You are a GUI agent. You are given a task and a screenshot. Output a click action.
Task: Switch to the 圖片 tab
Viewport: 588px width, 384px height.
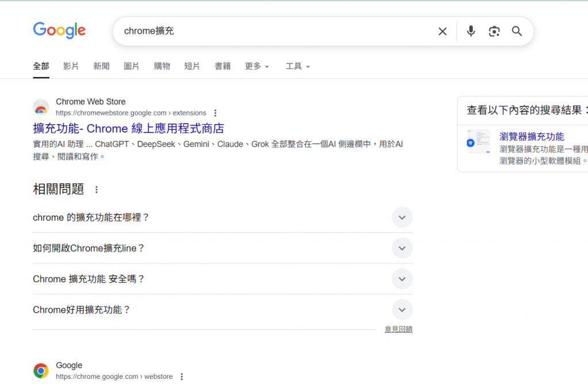[131, 67]
